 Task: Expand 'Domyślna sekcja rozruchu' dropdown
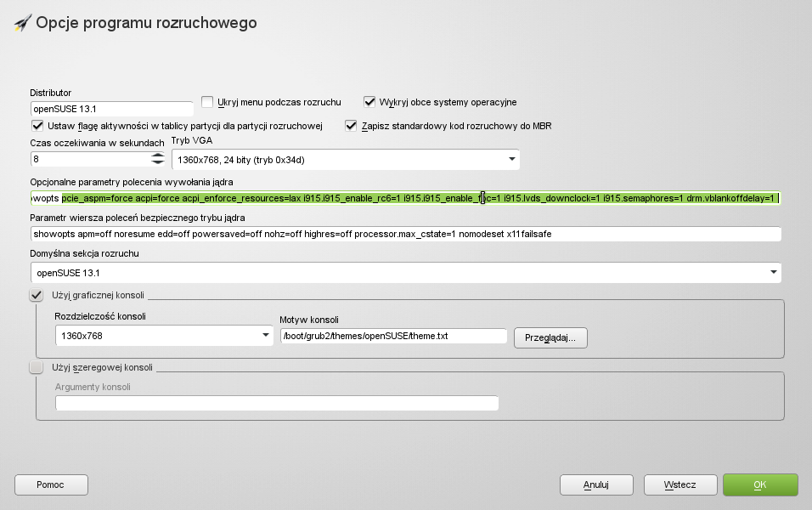(x=405, y=273)
